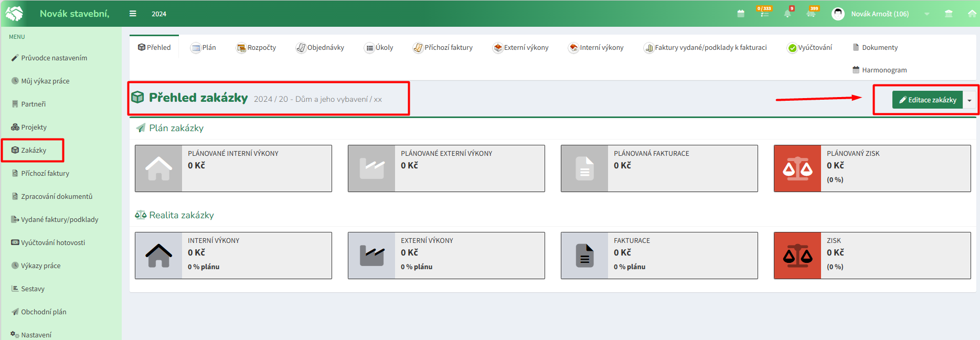
Task: Click the 0 Kč value under Plánované interní výkony
Action: pos(196,165)
